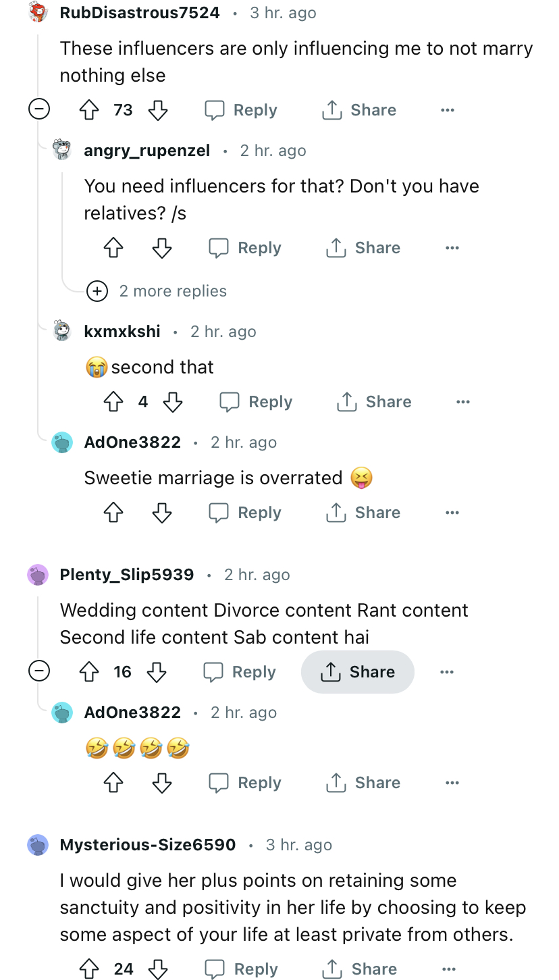Share Mysterious-Size6590's comment
Screen dimensions: 559x980
pyautogui.click(x=360, y=969)
